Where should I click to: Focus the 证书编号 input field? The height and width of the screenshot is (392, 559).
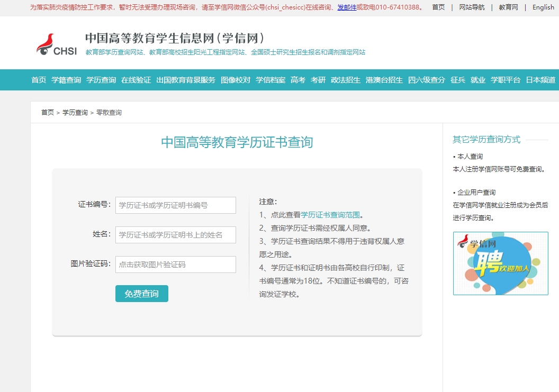tap(175, 205)
